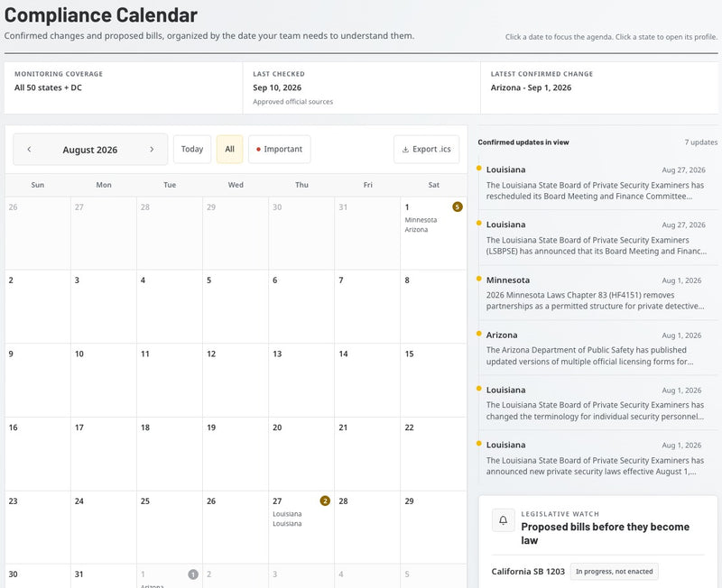
Task: Click the Arizona state name in updates list
Action: tap(502, 335)
